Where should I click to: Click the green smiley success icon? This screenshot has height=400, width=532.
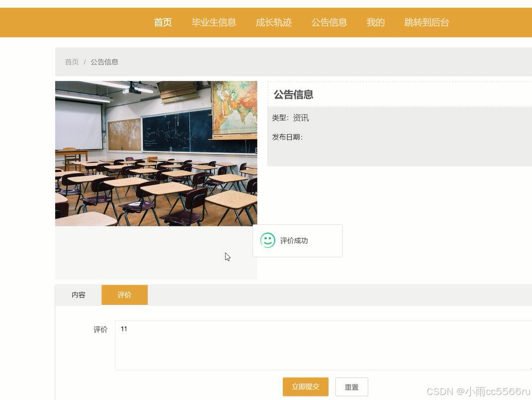tap(268, 240)
